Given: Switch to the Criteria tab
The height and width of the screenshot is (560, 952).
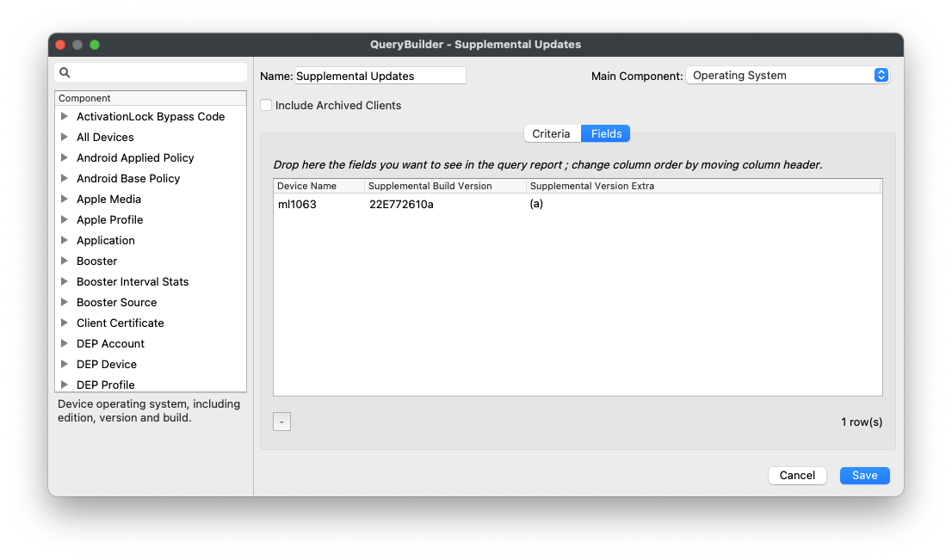Looking at the screenshot, I should tap(551, 133).
